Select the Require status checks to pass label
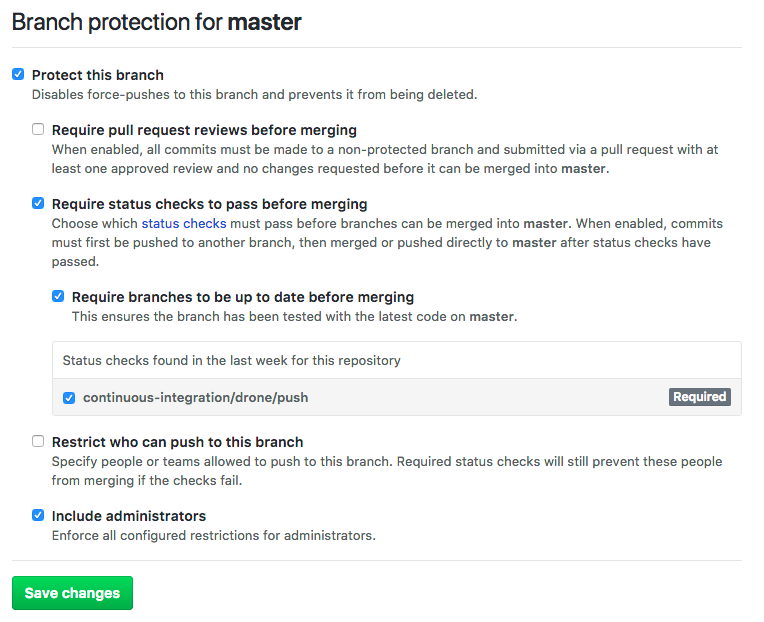 tap(209, 204)
